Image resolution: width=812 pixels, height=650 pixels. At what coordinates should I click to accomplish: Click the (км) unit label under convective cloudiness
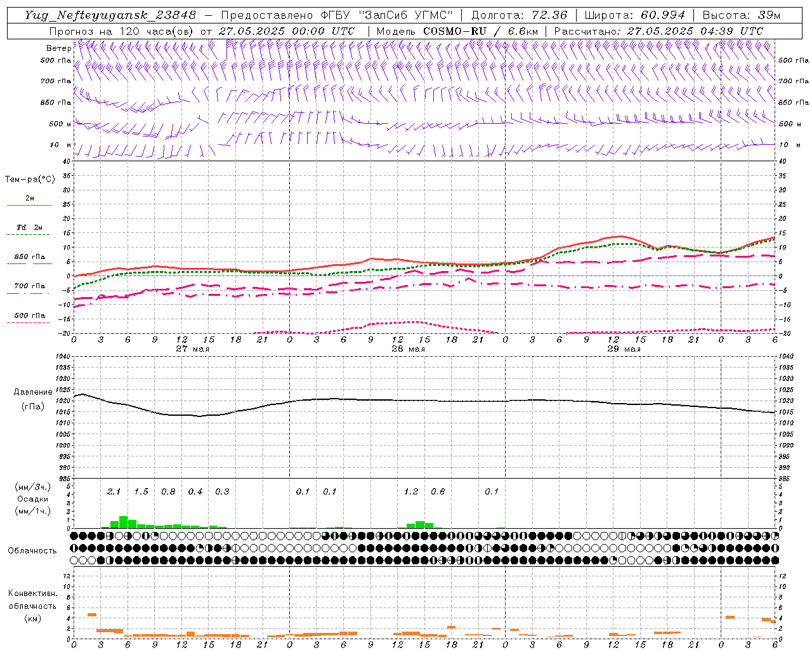point(32,618)
